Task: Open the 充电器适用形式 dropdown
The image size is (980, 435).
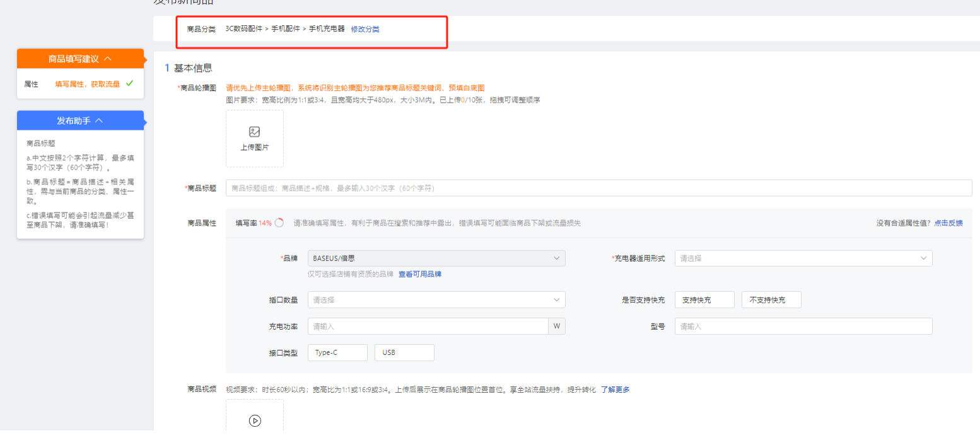Action: (x=803, y=258)
